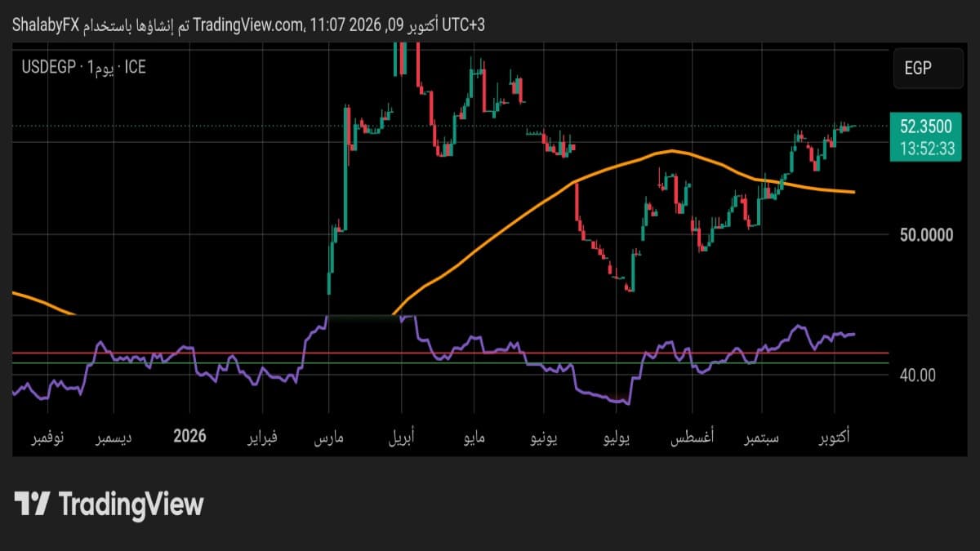Click the يوليو month label on the time axis
Screen dimensions: 980x551
617,438
